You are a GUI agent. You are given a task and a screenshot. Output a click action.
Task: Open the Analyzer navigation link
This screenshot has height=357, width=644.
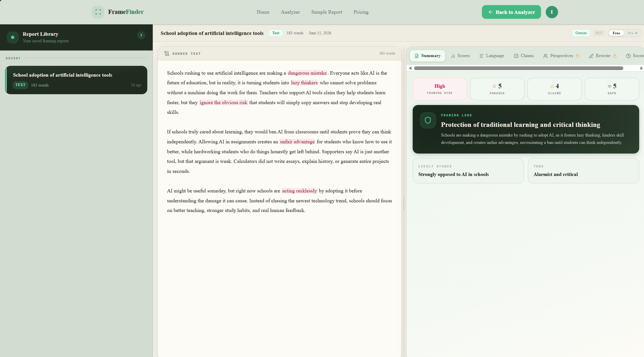point(290,12)
